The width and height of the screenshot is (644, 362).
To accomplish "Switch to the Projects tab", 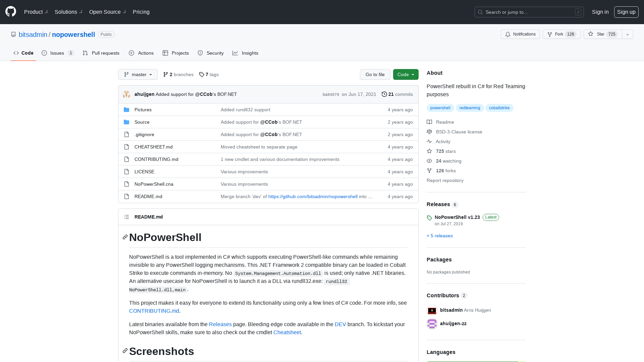I will 176,53.
